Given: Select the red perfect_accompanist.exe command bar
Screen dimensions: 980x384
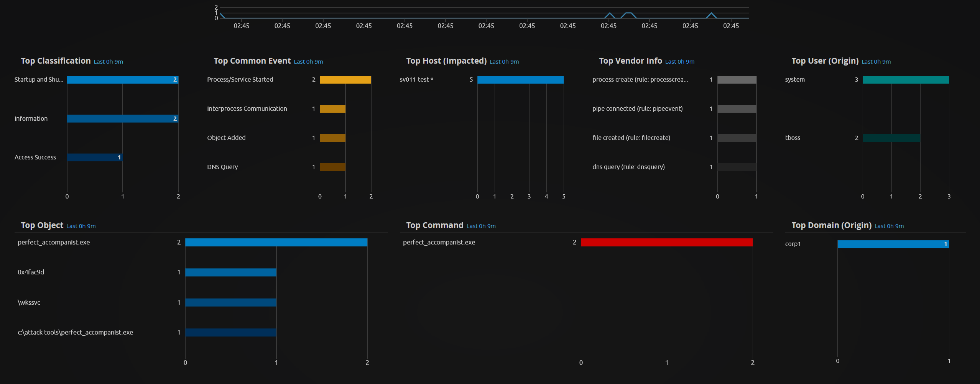Looking at the screenshot, I should point(666,243).
